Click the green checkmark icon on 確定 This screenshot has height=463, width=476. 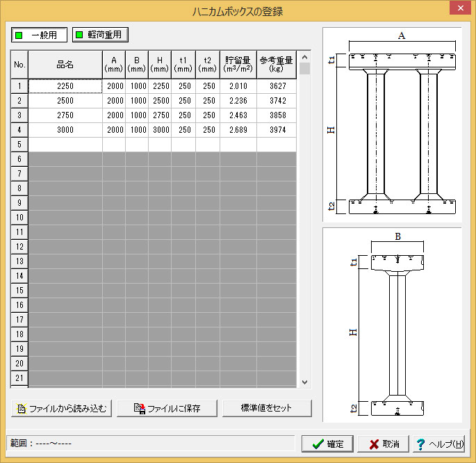click(318, 444)
